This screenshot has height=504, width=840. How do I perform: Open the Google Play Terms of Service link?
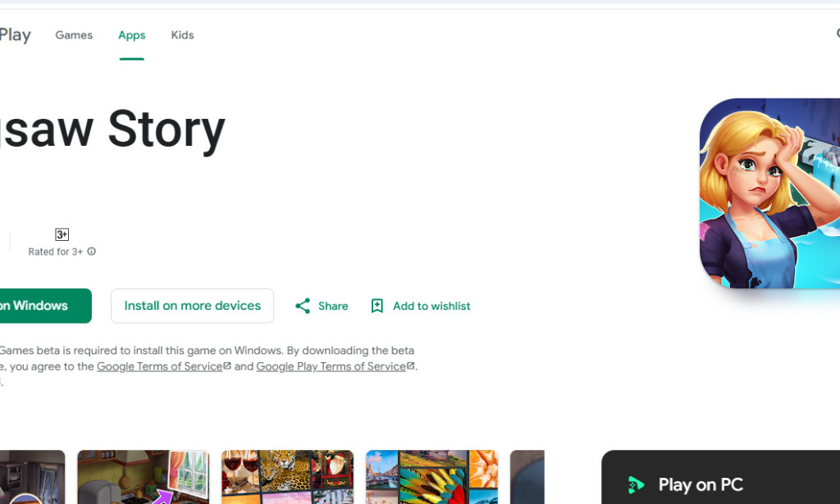(330, 366)
